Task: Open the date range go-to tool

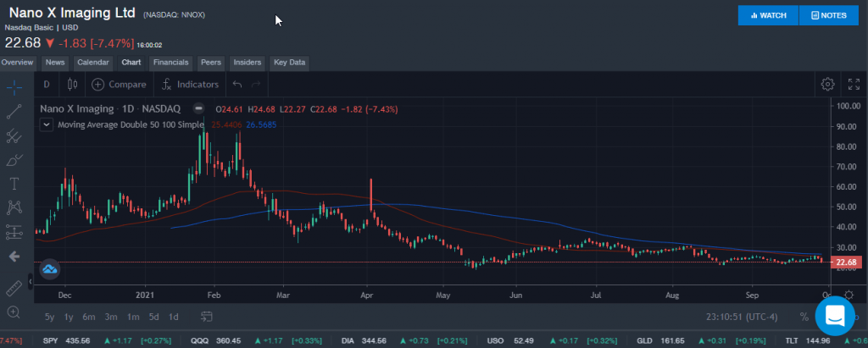Action: (207, 317)
